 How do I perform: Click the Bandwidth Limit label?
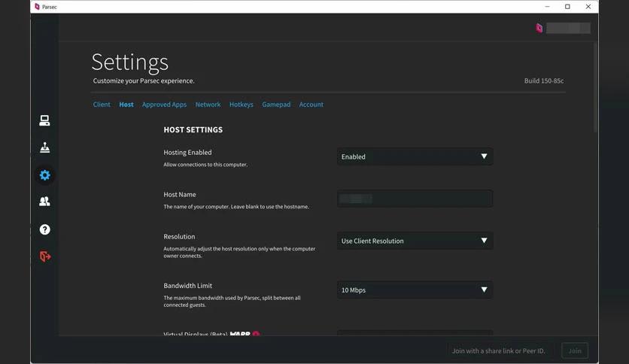pos(188,286)
